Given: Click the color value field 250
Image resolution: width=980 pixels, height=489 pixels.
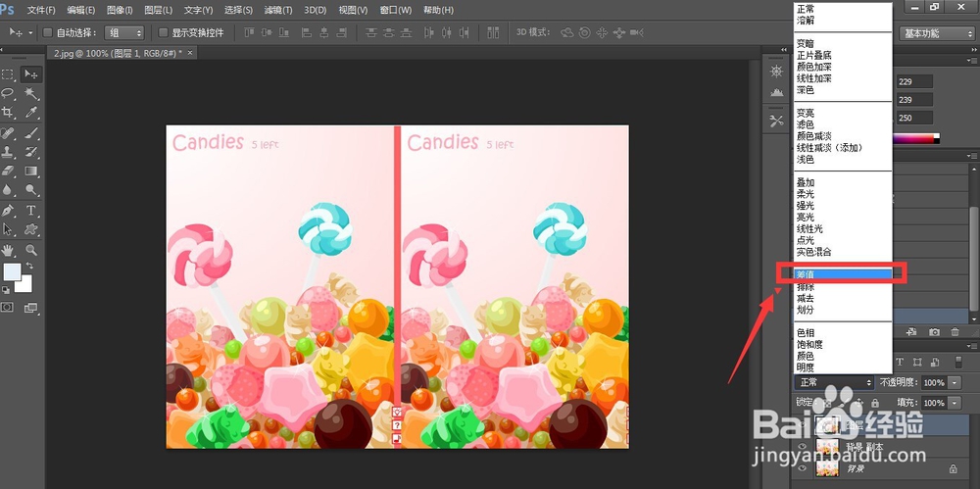Looking at the screenshot, I should pyautogui.click(x=915, y=118).
